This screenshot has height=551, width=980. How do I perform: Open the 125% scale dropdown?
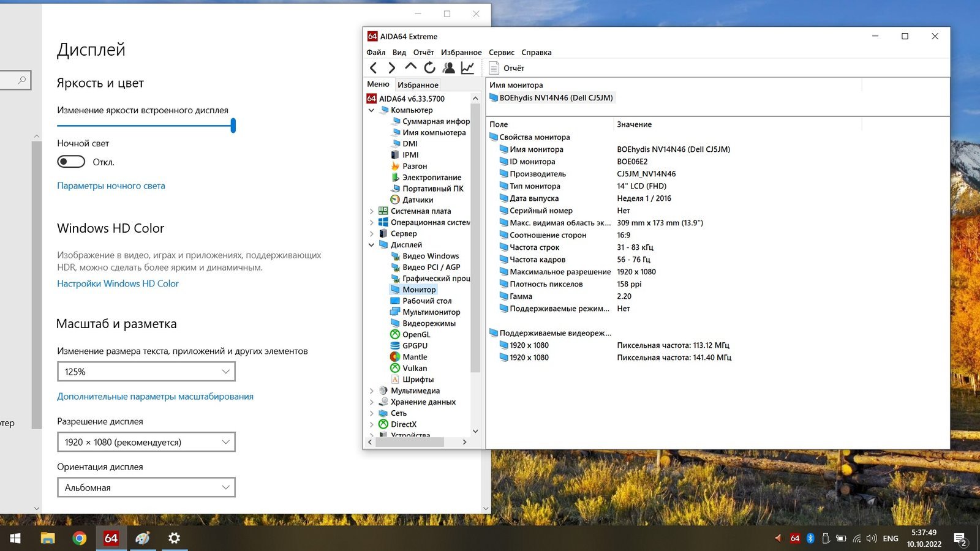[x=146, y=372]
